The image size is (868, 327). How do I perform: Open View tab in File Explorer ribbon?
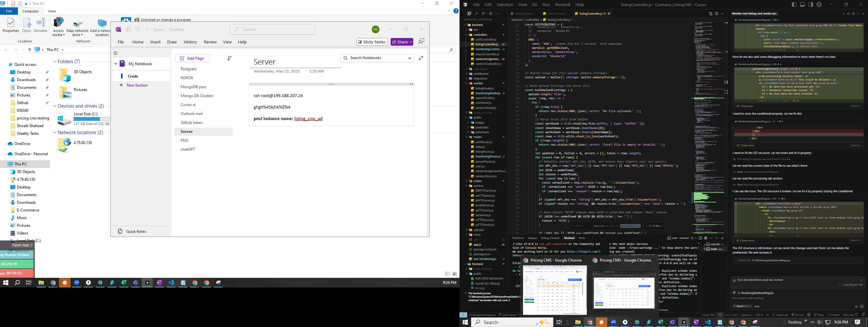tap(52, 11)
